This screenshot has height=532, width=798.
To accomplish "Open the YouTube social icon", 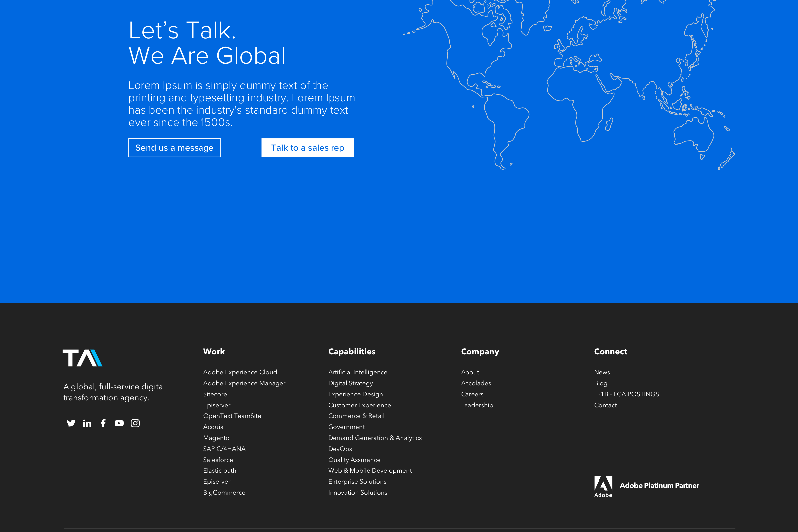I will (x=119, y=423).
